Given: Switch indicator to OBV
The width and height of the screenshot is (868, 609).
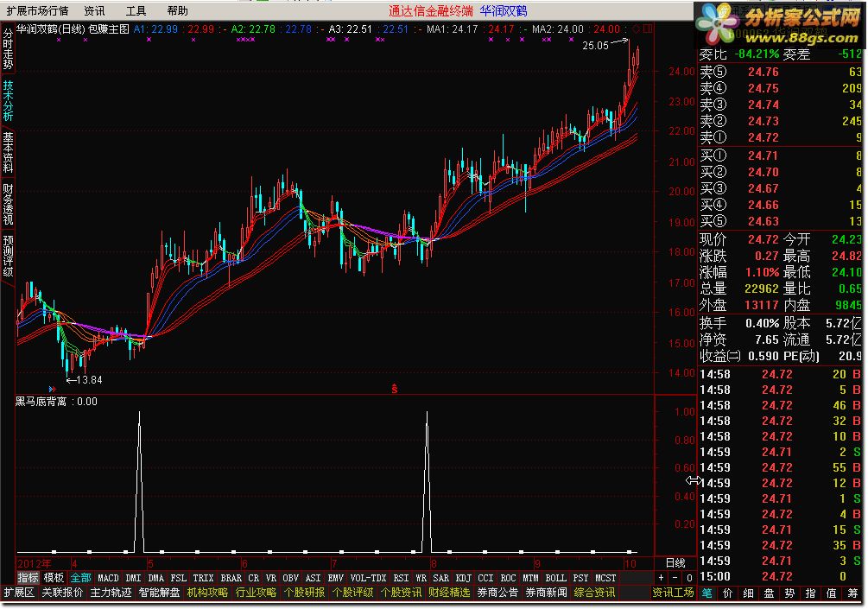Looking at the screenshot, I should [x=290, y=577].
